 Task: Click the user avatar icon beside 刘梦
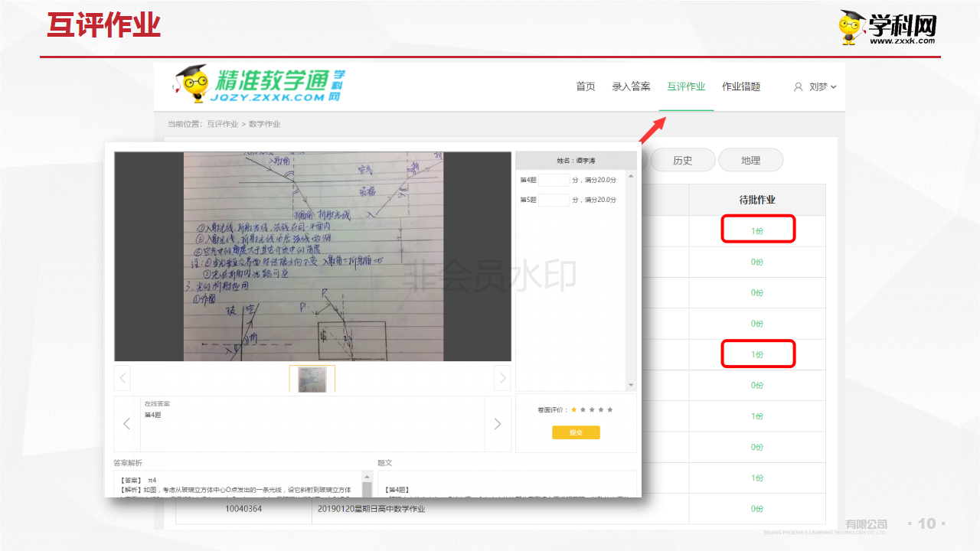pyautogui.click(x=799, y=87)
